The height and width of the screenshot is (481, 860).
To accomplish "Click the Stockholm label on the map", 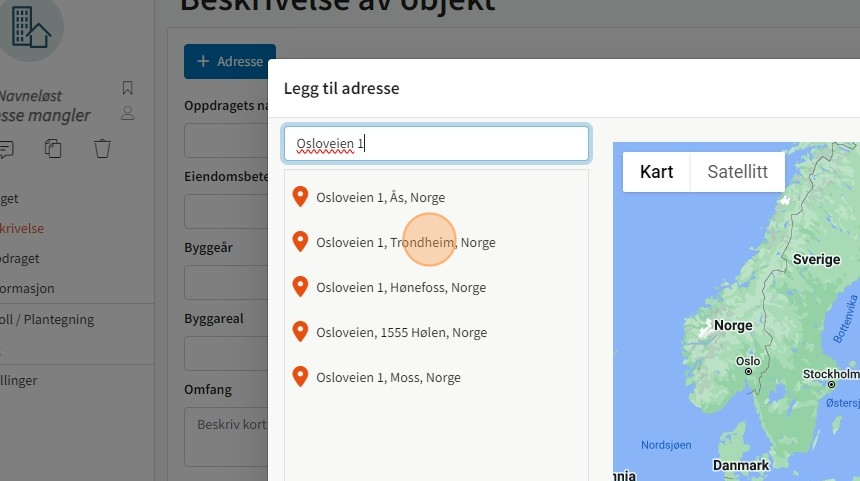I will pyautogui.click(x=831, y=374).
